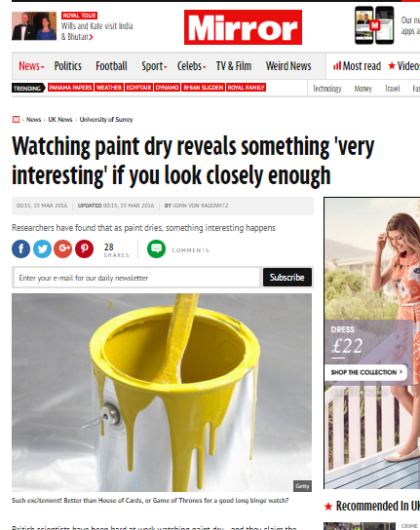Click the Subscribe button

pyautogui.click(x=287, y=277)
